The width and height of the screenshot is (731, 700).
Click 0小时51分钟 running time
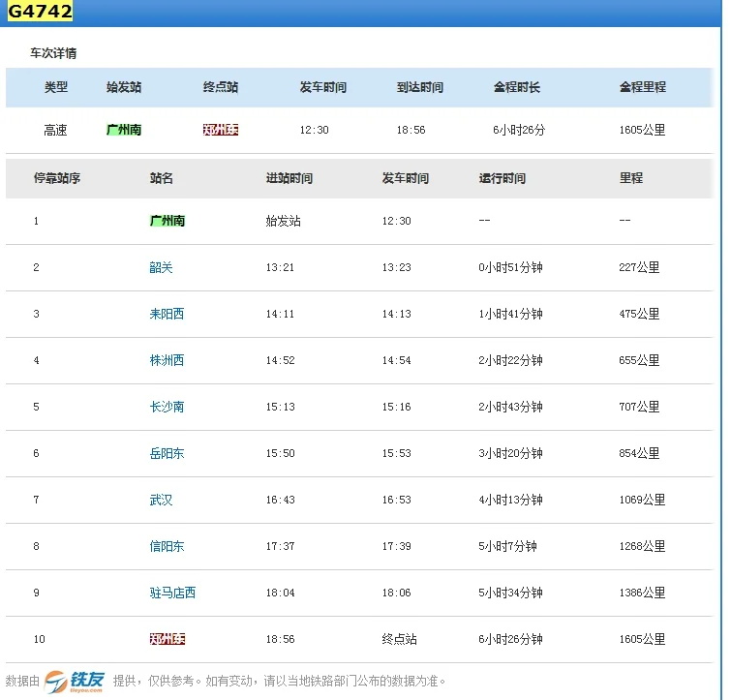click(510, 267)
